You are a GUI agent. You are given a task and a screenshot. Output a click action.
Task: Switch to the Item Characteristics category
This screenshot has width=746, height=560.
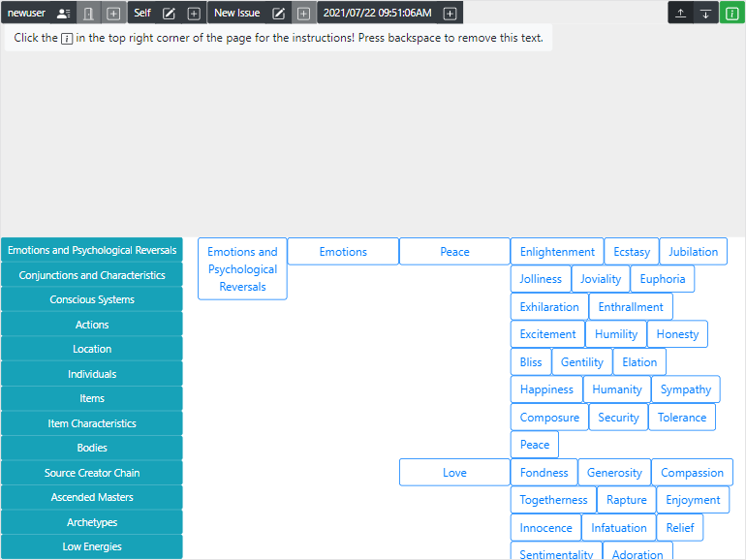[x=92, y=423]
